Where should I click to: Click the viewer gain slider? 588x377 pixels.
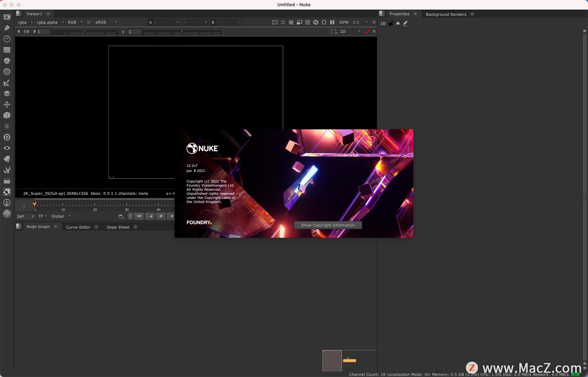tap(85, 32)
